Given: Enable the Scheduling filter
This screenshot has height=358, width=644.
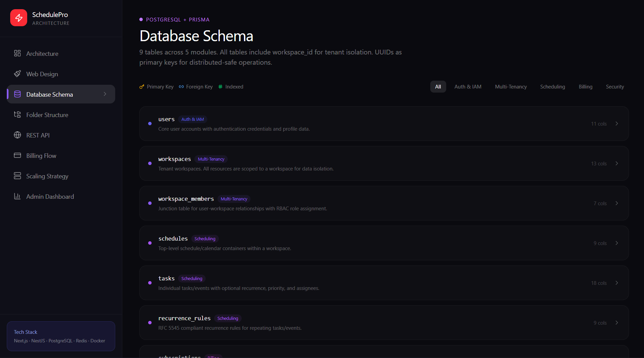Looking at the screenshot, I should pyautogui.click(x=553, y=86).
